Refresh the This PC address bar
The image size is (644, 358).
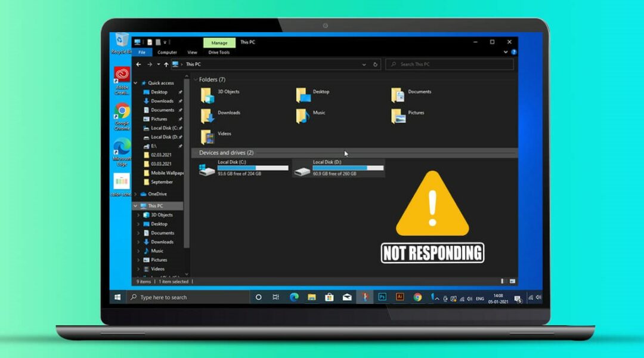pos(375,64)
